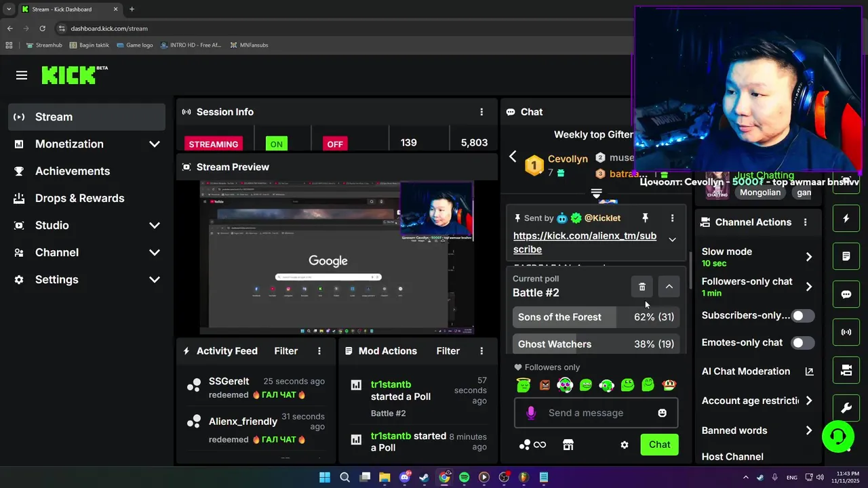
Task: Delete the current poll Battle #2
Action: pos(642,287)
